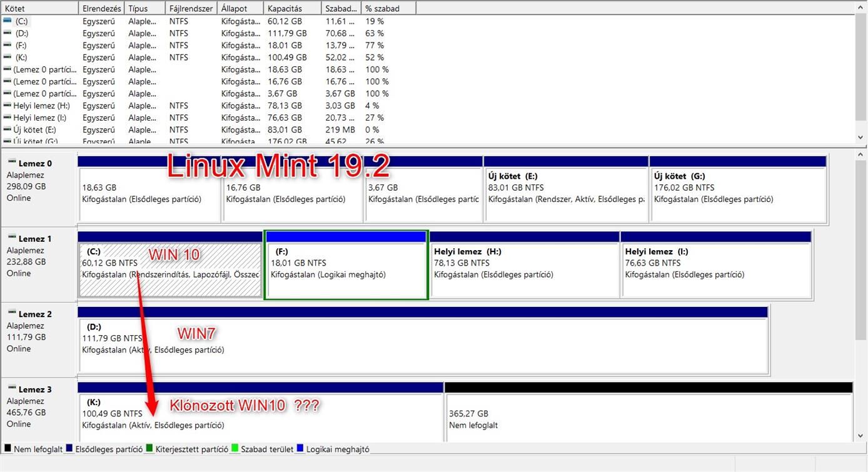Click the 298,09 GB size text under Lemez 0
The width and height of the screenshot is (868, 472).
click(26, 186)
